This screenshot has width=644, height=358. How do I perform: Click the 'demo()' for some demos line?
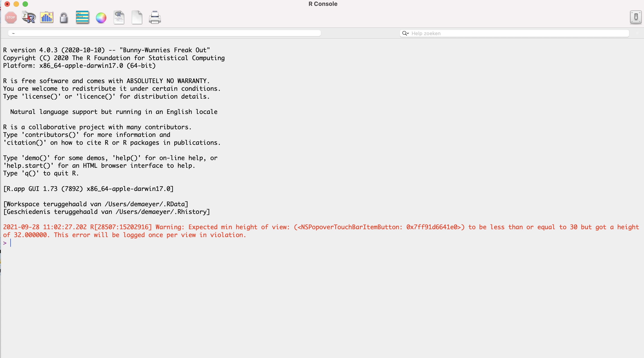coord(110,158)
